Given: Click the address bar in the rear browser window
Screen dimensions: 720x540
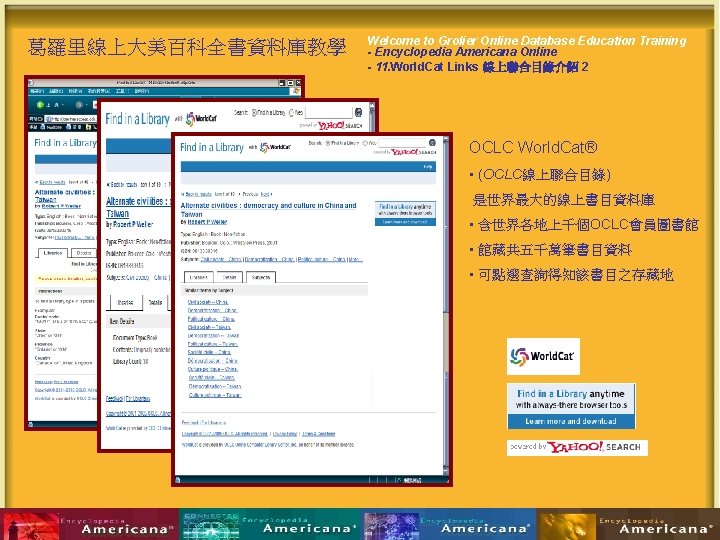Looking at the screenshot, I should [x=70, y=118].
